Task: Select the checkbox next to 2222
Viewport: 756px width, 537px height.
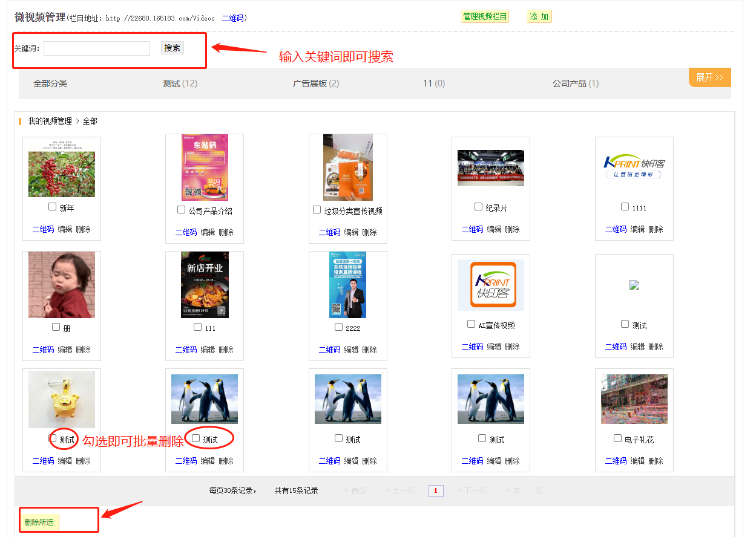Action: (338, 327)
